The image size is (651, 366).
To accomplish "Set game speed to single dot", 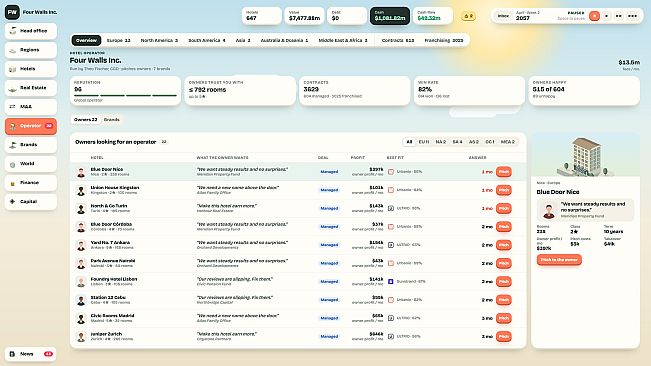I will [607, 16].
